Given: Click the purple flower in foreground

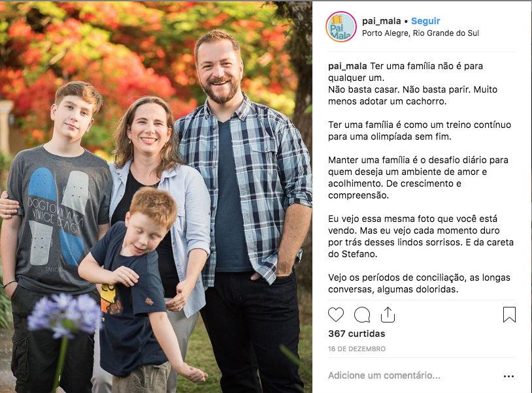Looking at the screenshot, I should [x=65, y=315].
